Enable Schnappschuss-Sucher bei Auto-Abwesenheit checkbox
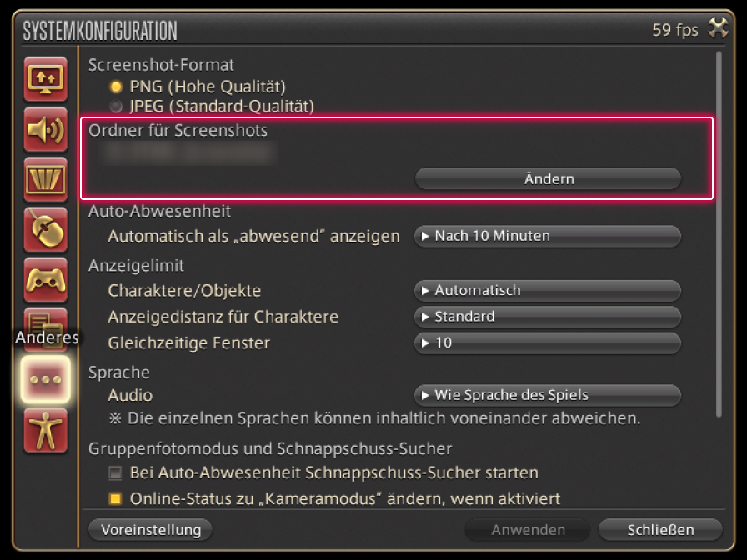The height and width of the screenshot is (560, 747). coord(115,473)
